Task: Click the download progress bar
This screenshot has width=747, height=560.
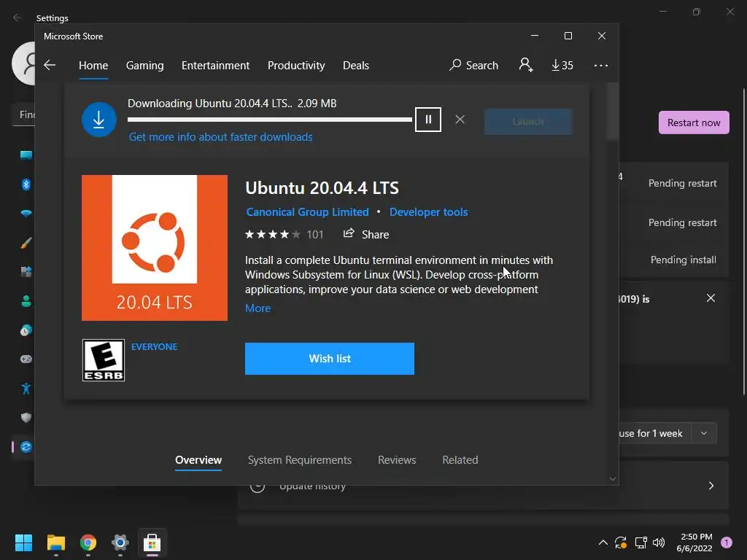Action: (x=270, y=120)
